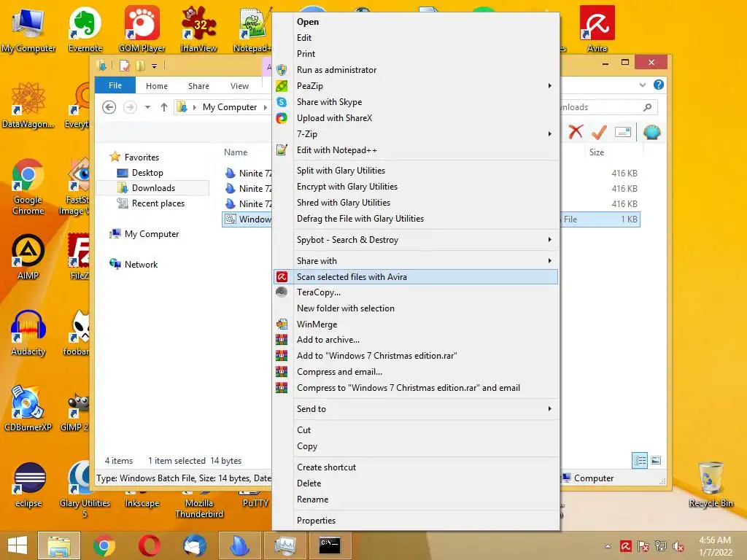This screenshot has height=560, width=747.
Task: Show hidden system tray icons
Action: point(608,546)
